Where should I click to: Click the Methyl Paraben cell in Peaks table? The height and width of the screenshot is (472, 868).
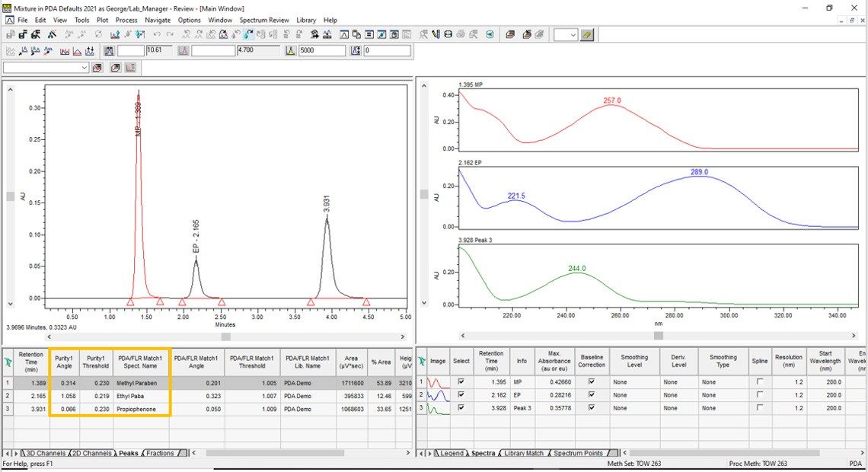[x=141, y=383]
